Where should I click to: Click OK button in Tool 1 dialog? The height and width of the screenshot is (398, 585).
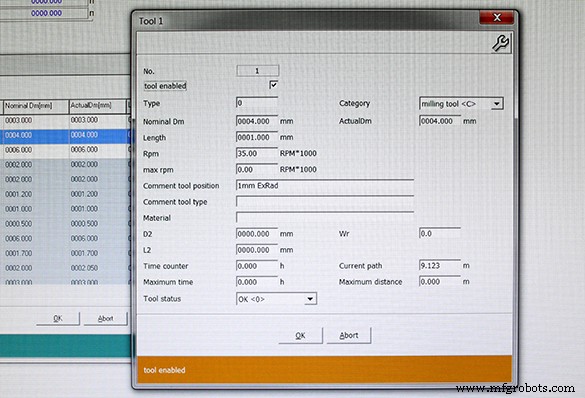point(300,335)
